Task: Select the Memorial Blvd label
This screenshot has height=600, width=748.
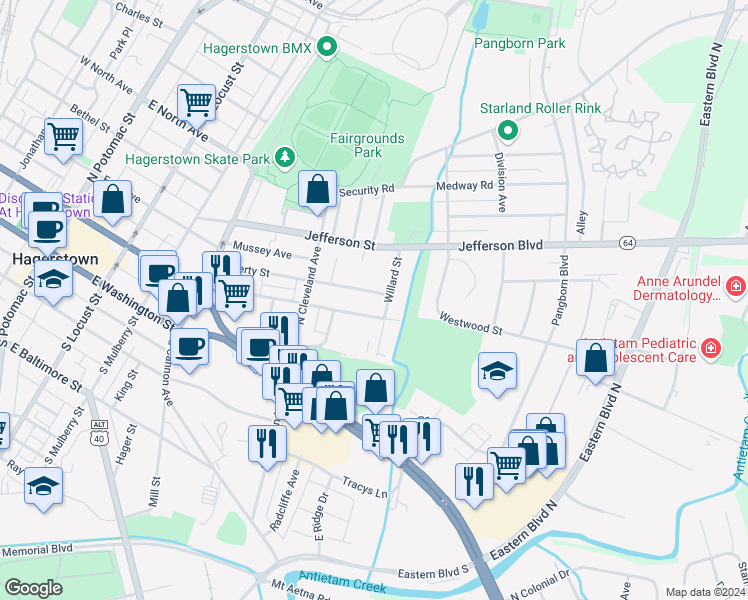Action: 38,550
